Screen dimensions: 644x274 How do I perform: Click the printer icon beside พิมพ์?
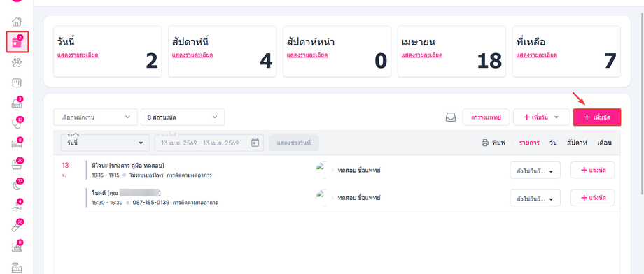coord(485,143)
